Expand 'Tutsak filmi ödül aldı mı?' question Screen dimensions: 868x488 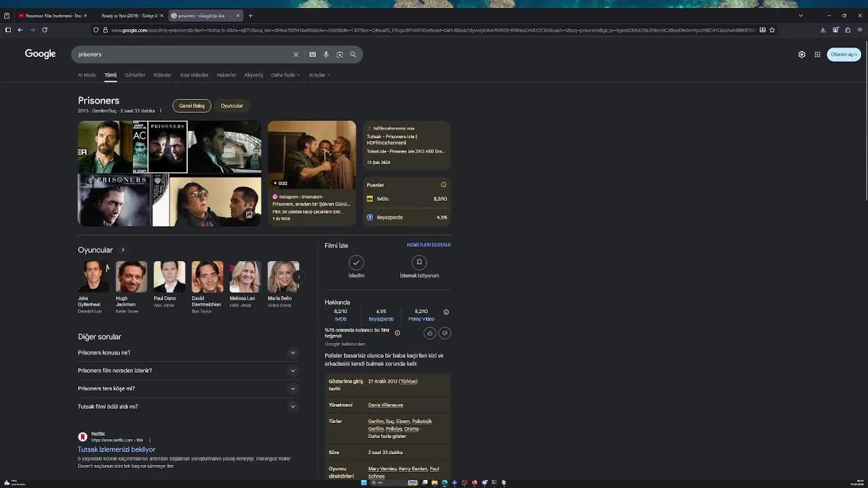[x=188, y=407]
